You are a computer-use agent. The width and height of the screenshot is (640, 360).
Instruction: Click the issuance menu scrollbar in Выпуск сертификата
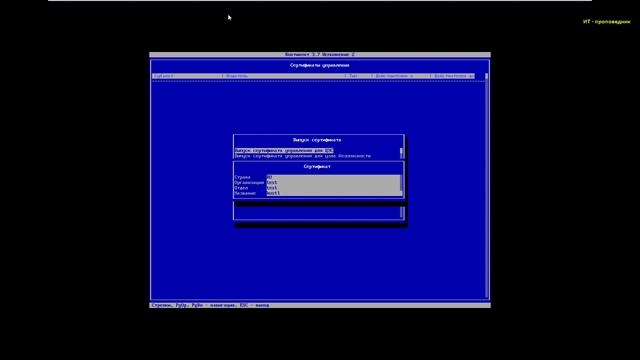click(402, 153)
